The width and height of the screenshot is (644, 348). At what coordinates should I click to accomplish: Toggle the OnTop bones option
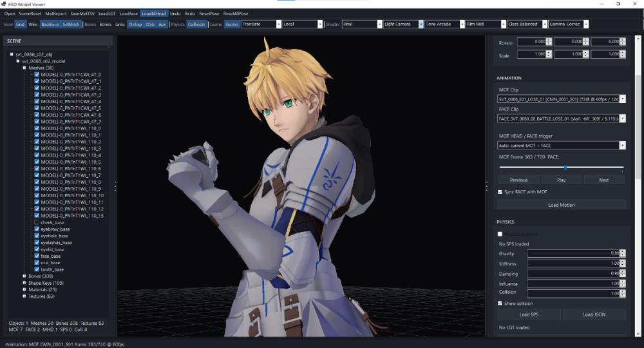[135, 24]
